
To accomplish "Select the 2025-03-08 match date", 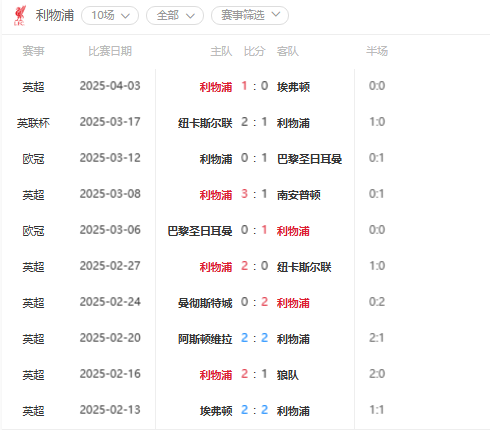I will 110,194.
